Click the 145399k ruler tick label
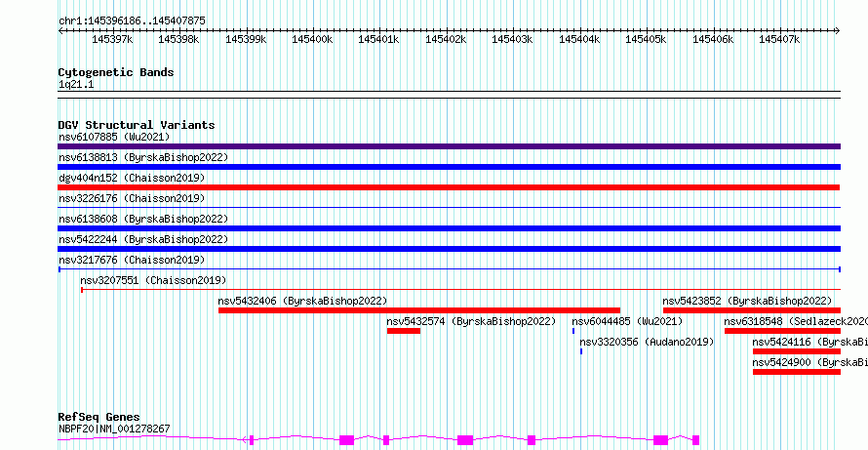Image resolution: width=868 pixels, height=450 pixels. tap(246, 39)
